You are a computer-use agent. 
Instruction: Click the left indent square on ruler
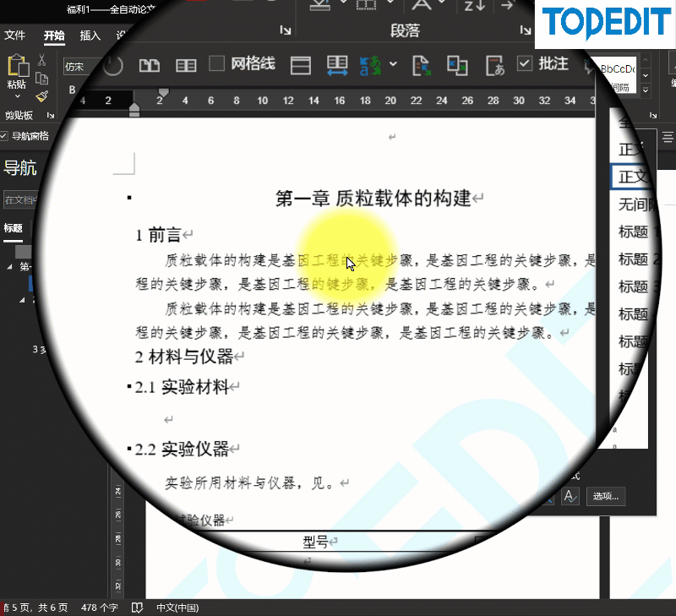tap(134, 114)
